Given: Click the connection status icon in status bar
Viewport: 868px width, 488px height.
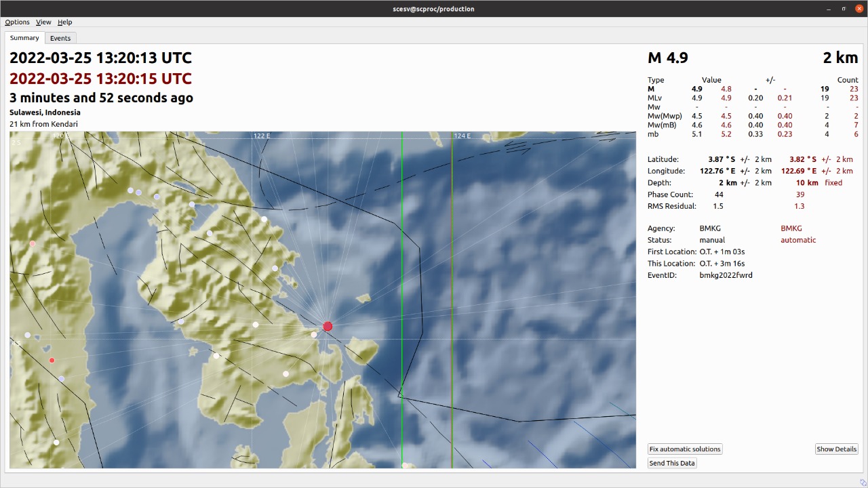Looking at the screenshot, I should (x=863, y=483).
